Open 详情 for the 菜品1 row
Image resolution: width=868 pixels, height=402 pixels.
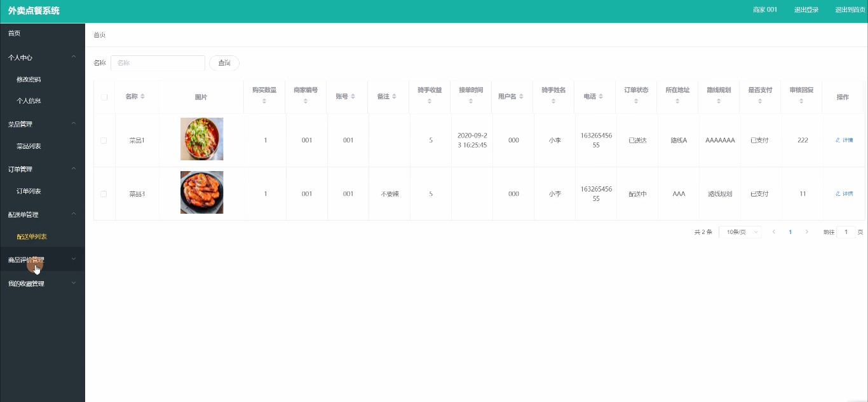tap(844, 140)
